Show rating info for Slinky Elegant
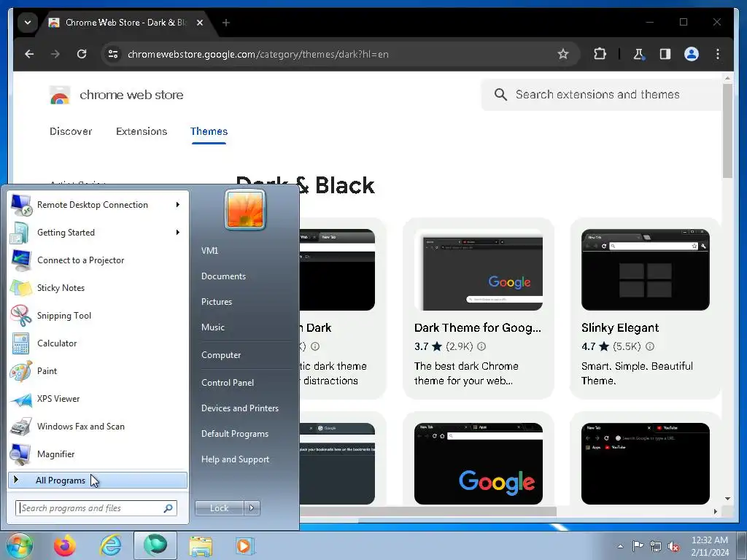Image resolution: width=747 pixels, height=560 pixels. (650, 346)
